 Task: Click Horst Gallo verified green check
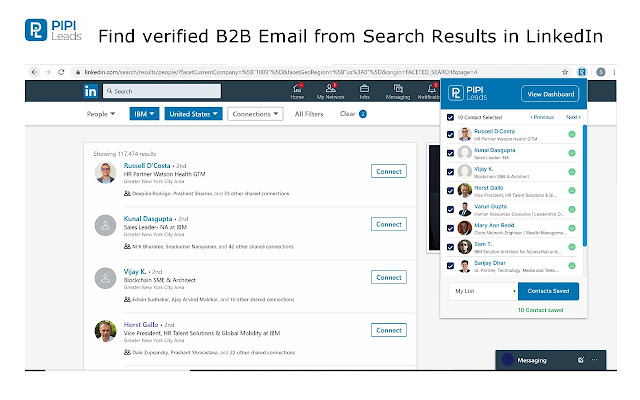pos(572,191)
